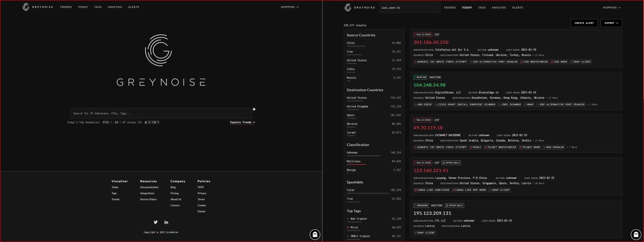Open the Twitter icon in the footer
The height and width of the screenshot is (242, 644).
pyautogui.click(x=155, y=222)
